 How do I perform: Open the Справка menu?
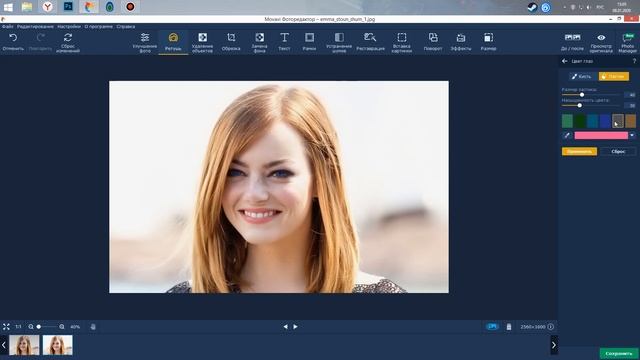(126, 27)
